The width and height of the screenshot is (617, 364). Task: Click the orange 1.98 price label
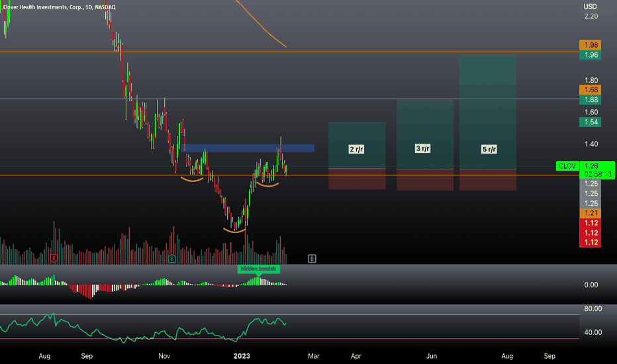[591, 45]
